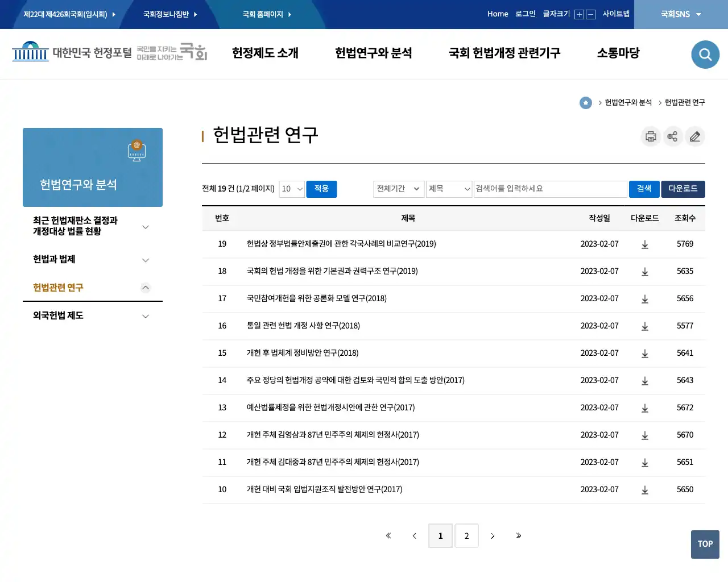Open 개헌 주체 김영삼과 87년 민주주의 체제의 헌정사(2017)
The image size is (728, 582).
tap(333, 435)
